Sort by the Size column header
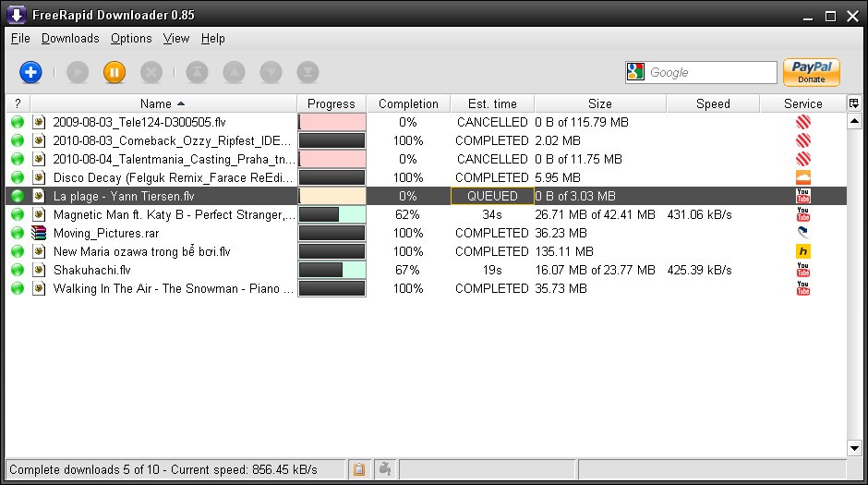 coord(600,103)
